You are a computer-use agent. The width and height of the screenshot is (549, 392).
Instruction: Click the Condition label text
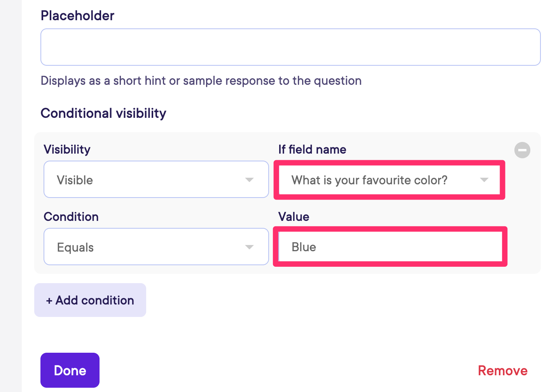(71, 217)
